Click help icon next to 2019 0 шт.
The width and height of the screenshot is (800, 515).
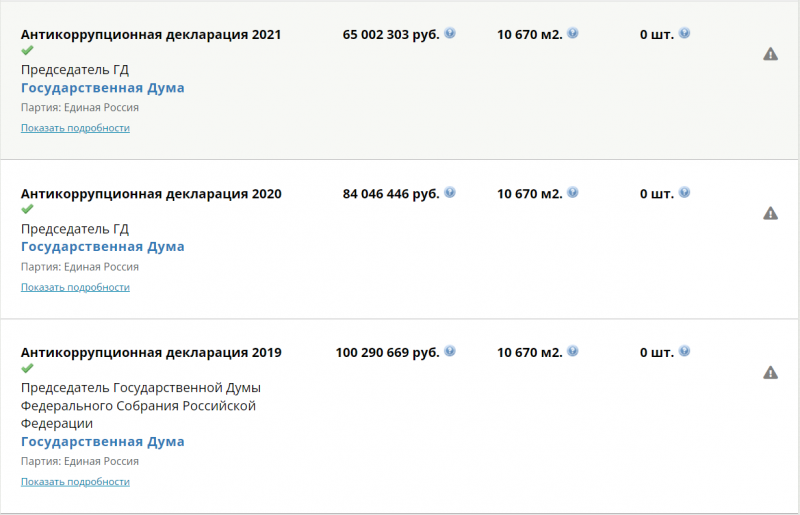point(684,351)
